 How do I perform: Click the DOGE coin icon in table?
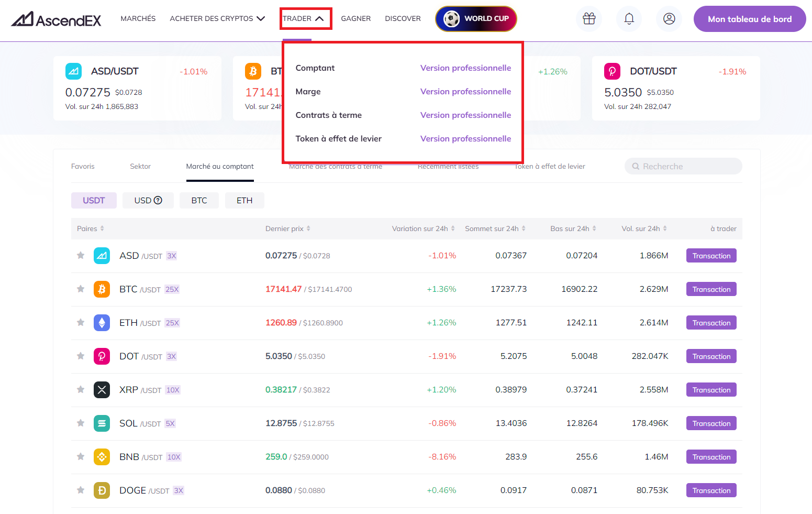click(x=102, y=490)
